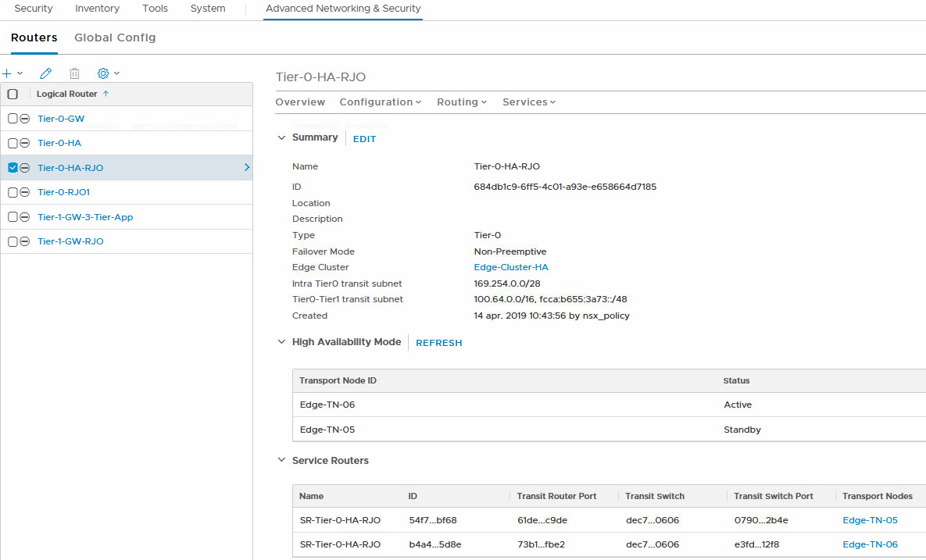The width and height of the screenshot is (926, 560).
Task: Click the status icon beside Tier-1-GW-RJO
Action: click(25, 241)
